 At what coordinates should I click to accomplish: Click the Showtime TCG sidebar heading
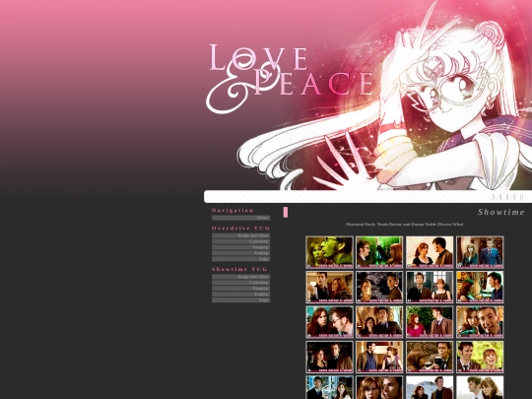click(x=239, y=269)
